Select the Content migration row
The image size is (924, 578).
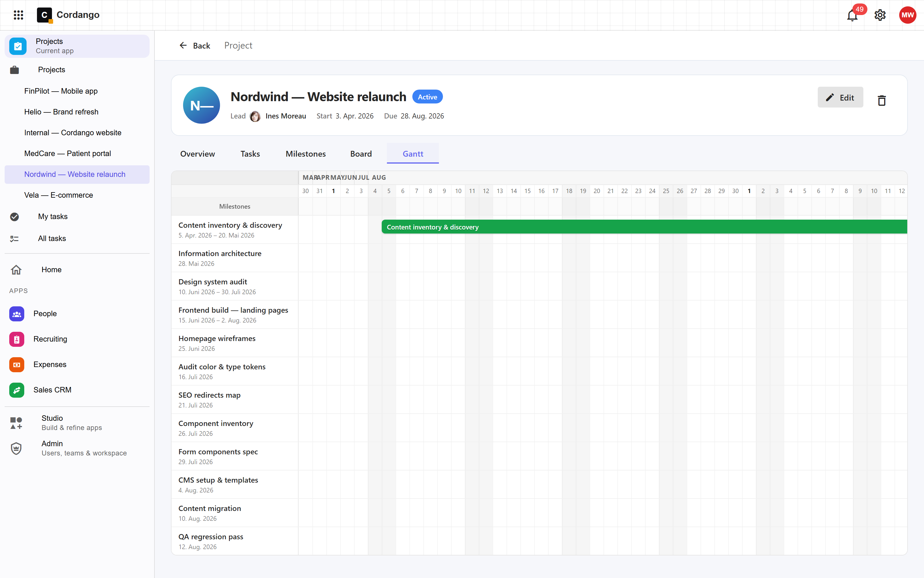tap(235, 513)
